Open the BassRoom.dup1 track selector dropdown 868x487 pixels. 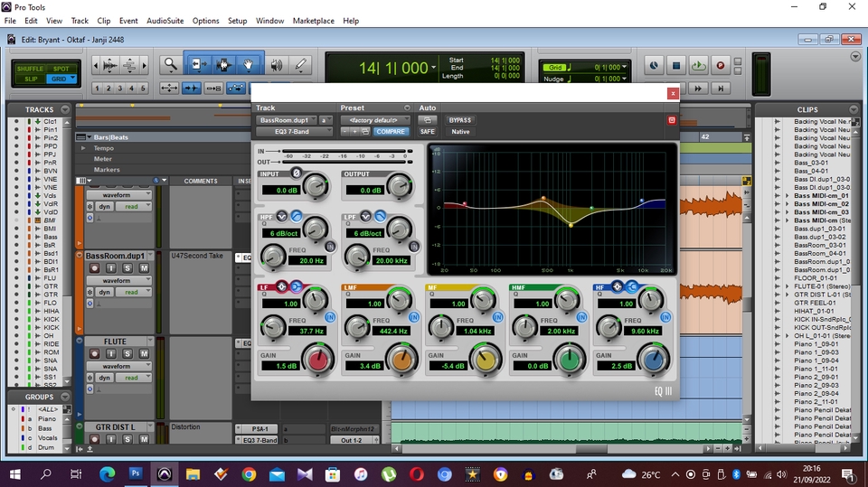tap(287, 120)
